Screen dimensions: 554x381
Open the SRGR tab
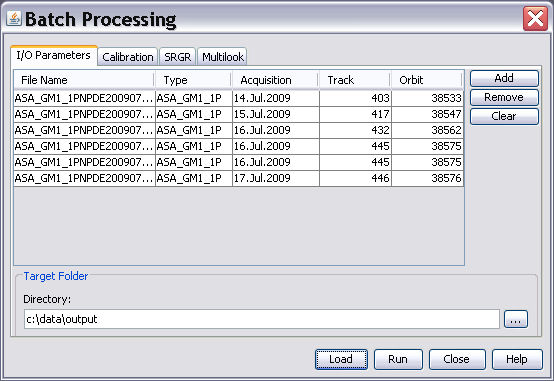(x=177, y=57)
